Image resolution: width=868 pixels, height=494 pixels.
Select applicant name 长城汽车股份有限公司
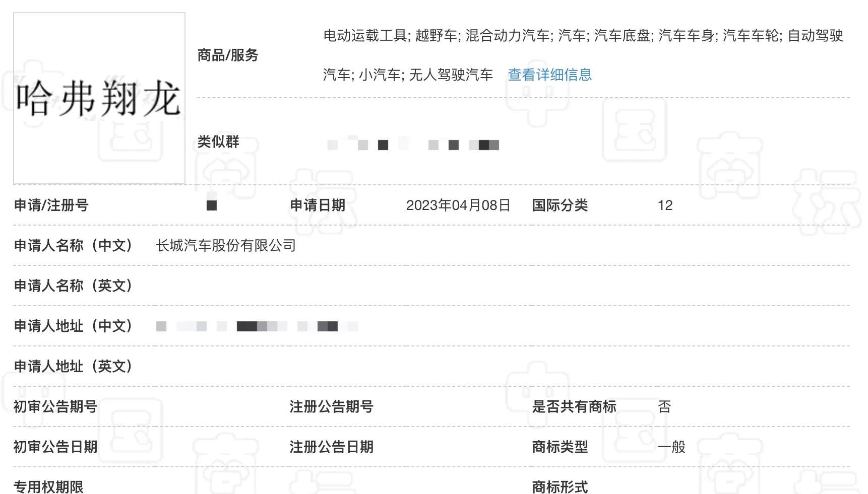[226, 245]
